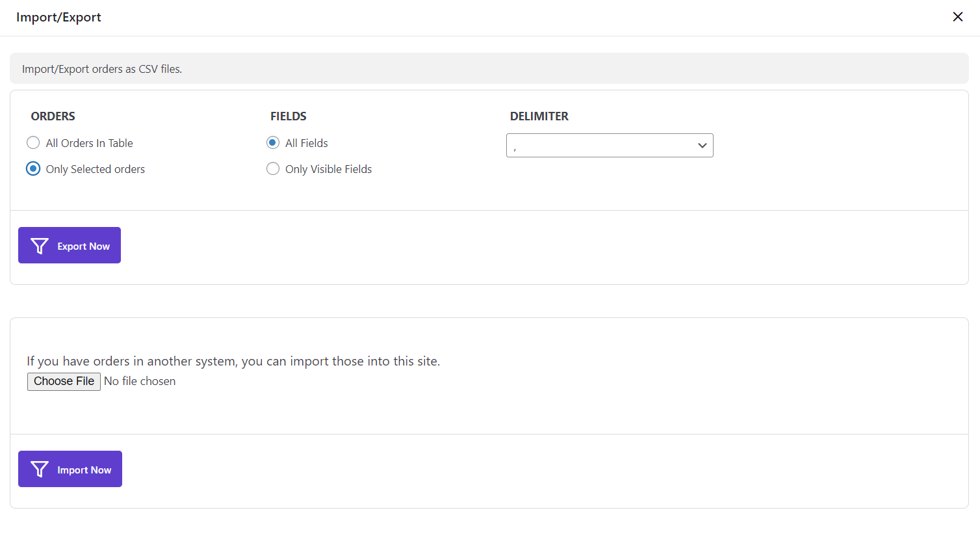
Task: Click the funnel icon on Export Now
Action: tap(40, 246)
